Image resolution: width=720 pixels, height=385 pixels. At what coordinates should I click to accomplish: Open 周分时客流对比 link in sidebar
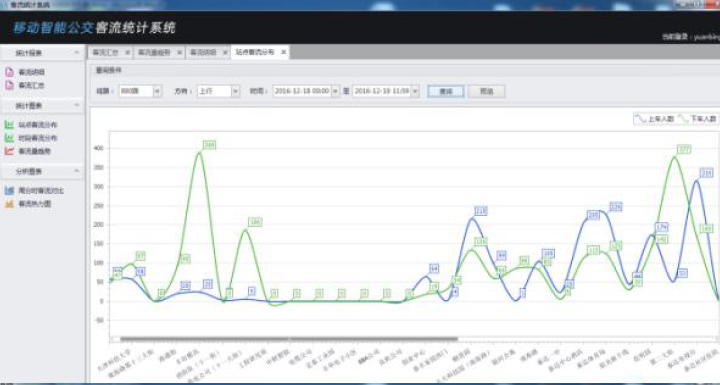pos(41,190)
